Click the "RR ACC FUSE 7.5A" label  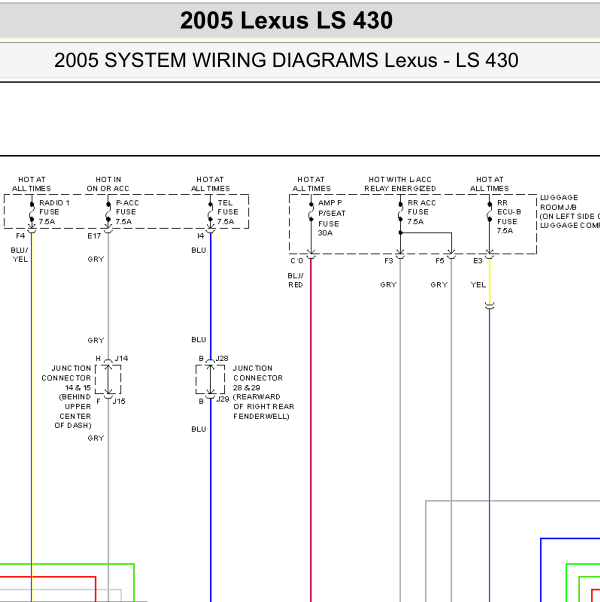click(x=421, y=212)
